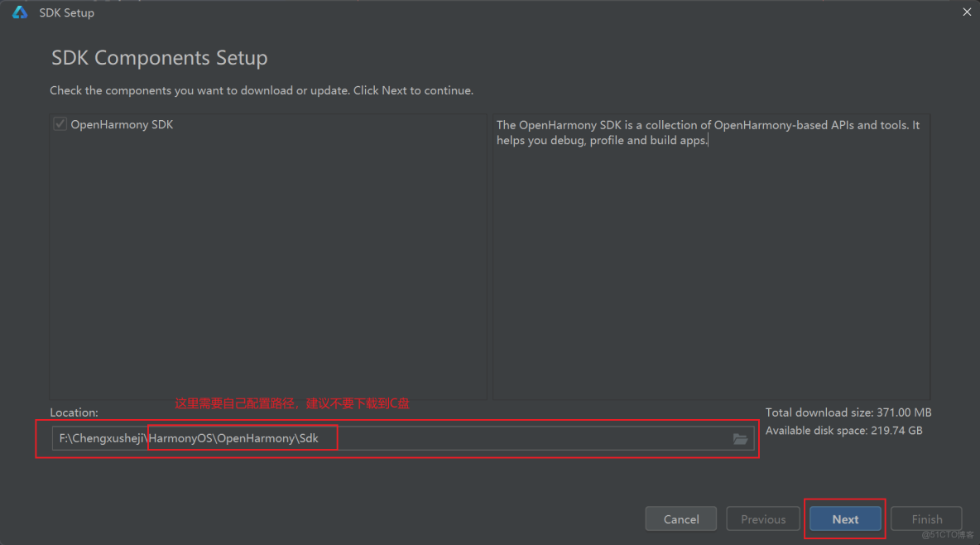Click the SDK Components Setup heading
Viewport: 980px width, 545px height.
tap(160, 58)
